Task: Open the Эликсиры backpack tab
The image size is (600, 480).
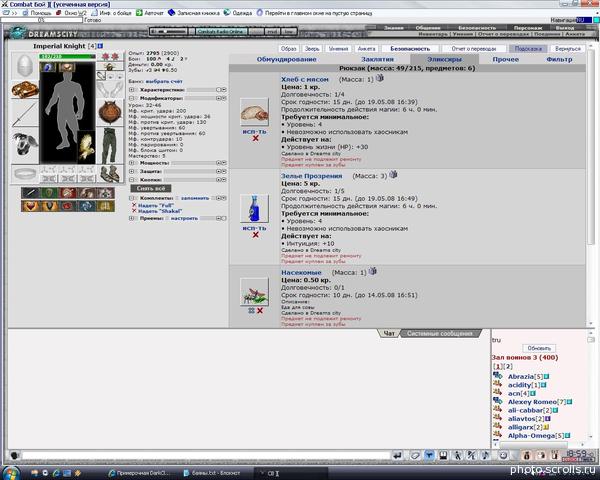Action: [x=444, y=59]
